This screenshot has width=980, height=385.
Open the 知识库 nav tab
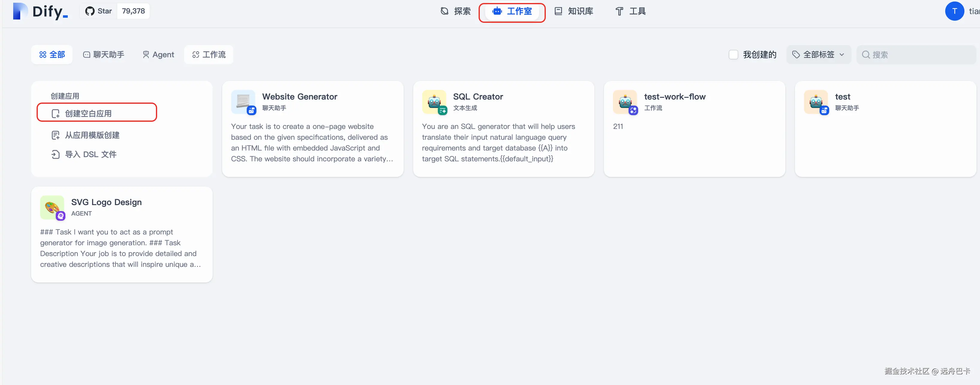574,11
